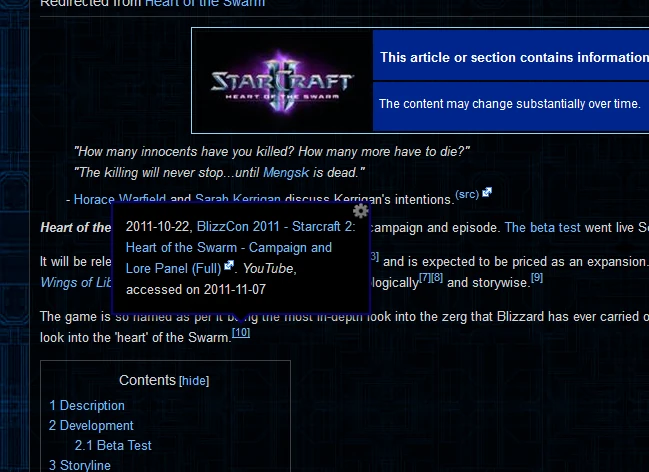Viewport: 649px width, 472px height.
Task: Follow the Mengsk link in the quote
Action: [286, 172]
